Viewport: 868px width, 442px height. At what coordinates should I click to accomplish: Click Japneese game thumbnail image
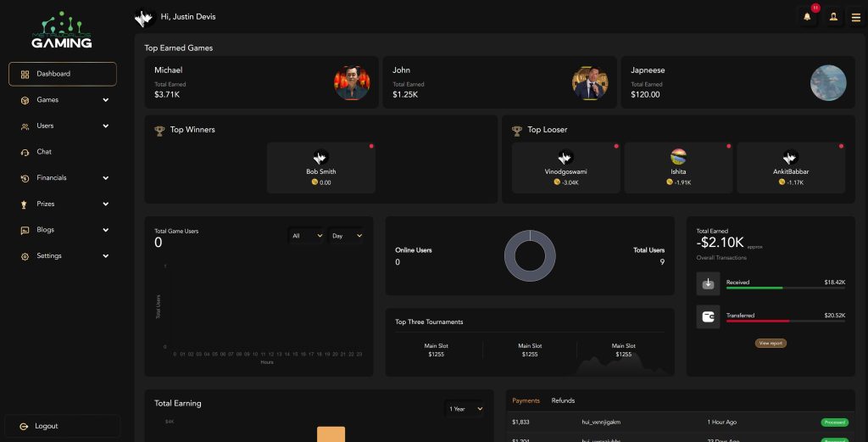828,83
